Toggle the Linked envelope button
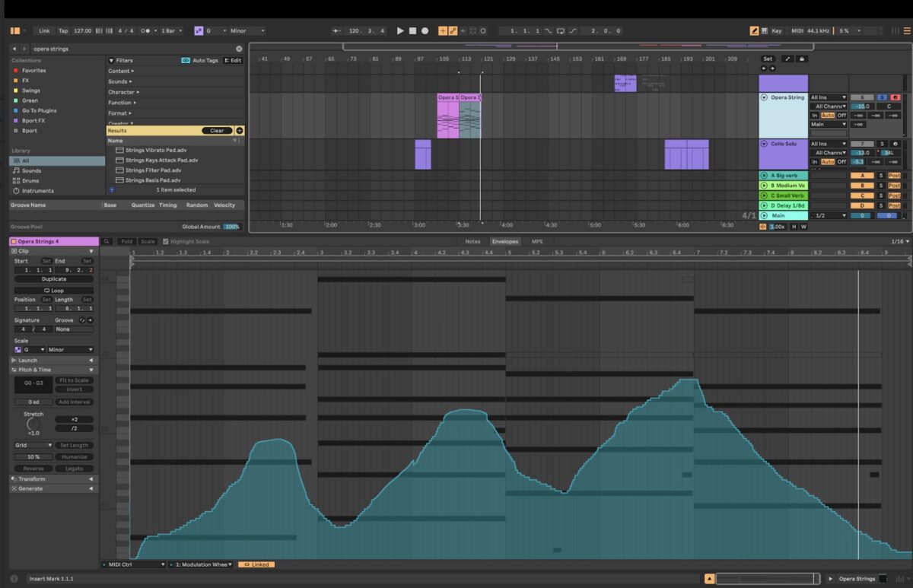This screenshot has height=588, width=913. pyautogui.click(x=256, y=564)
